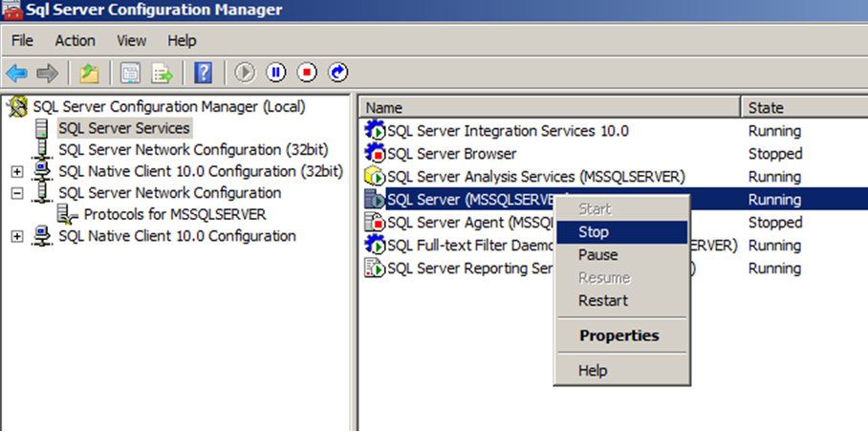Open the Help menu in menu bar
Screen dimensions: 868x432
click(182, 40)
